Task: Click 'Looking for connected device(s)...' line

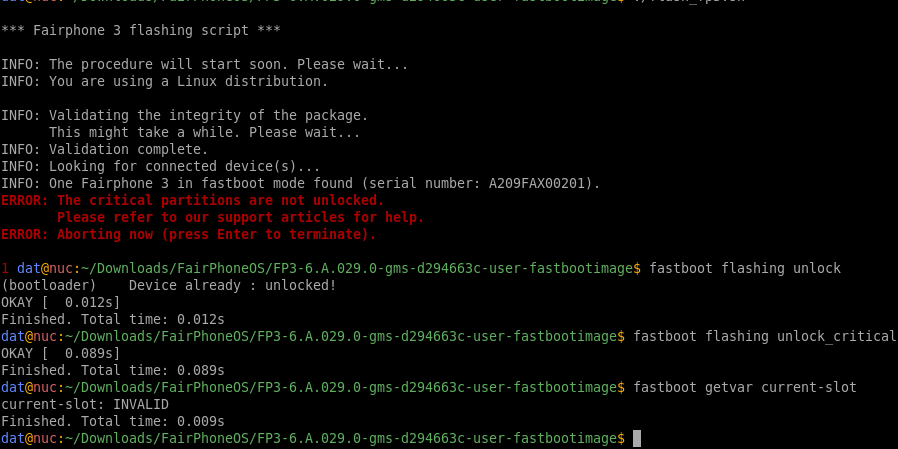Action: (x=160, y=167)
